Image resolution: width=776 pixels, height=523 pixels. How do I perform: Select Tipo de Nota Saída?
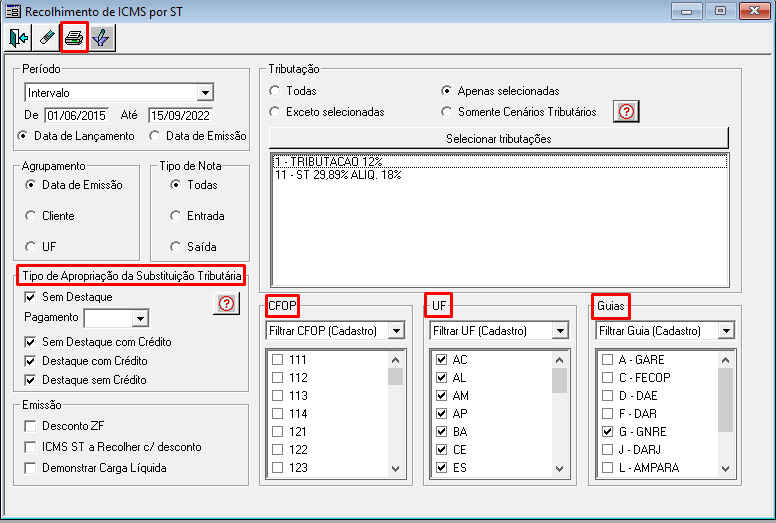(176, 246)
